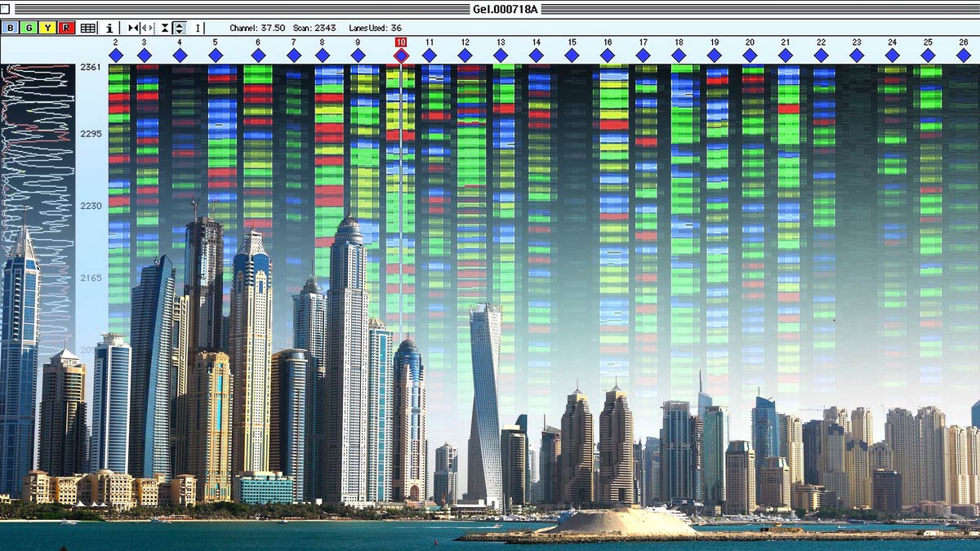Click the vertical compress arrows icon

coord(166,28)
